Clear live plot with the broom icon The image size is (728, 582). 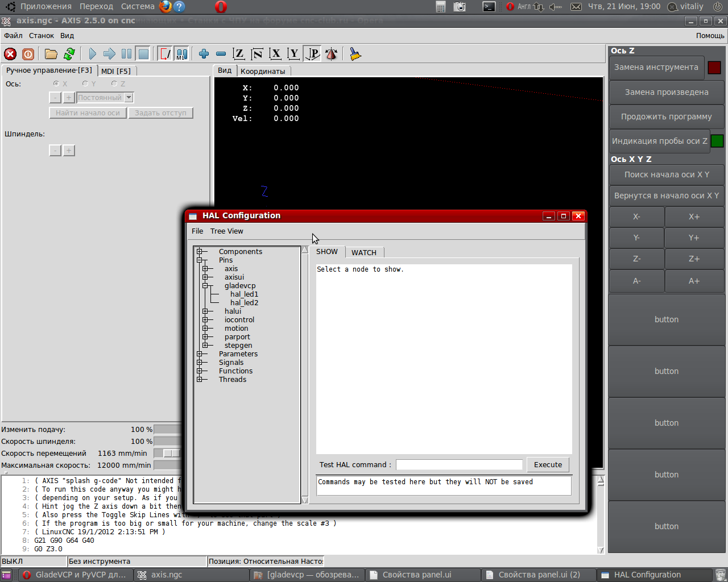(355, 54)
